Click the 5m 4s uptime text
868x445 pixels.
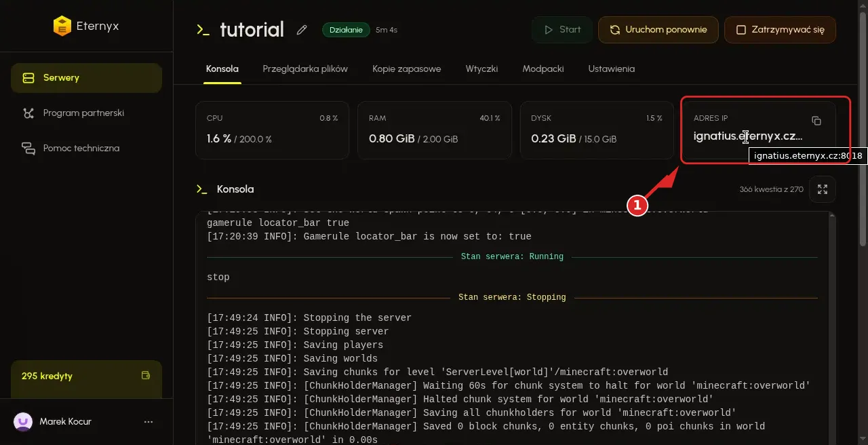pos(387,30)
